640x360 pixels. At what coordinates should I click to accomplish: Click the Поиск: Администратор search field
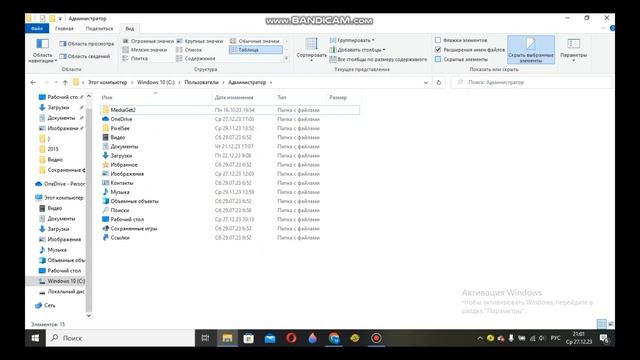[x=532, y=82]
